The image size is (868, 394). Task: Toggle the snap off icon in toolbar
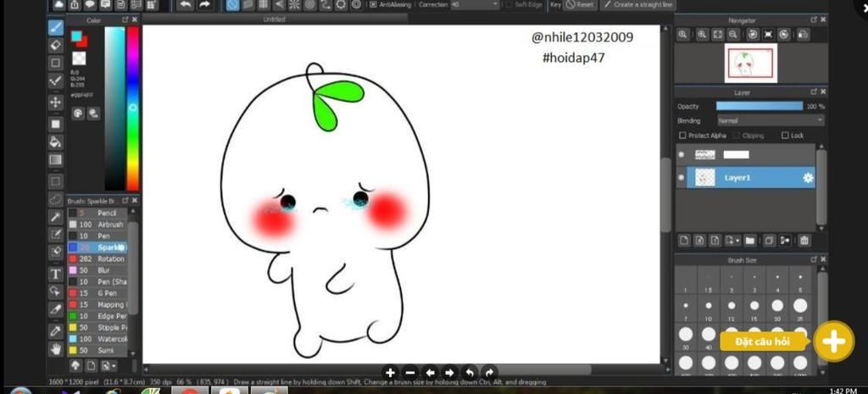pyautogui.click(x=234, y=4)
